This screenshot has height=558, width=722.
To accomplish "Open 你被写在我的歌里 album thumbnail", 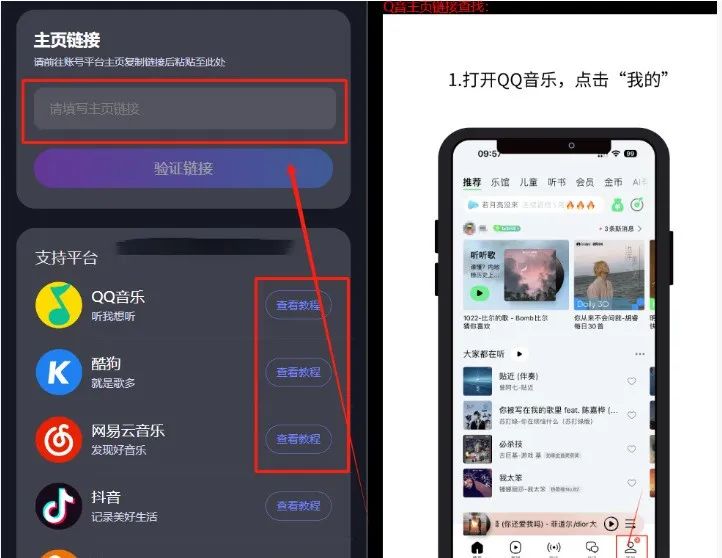I will point(477,415).
